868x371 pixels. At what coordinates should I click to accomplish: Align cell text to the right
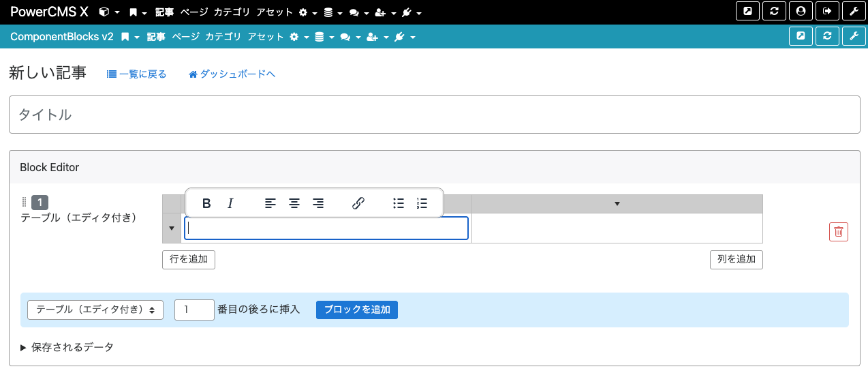click(x=318, y=203)
